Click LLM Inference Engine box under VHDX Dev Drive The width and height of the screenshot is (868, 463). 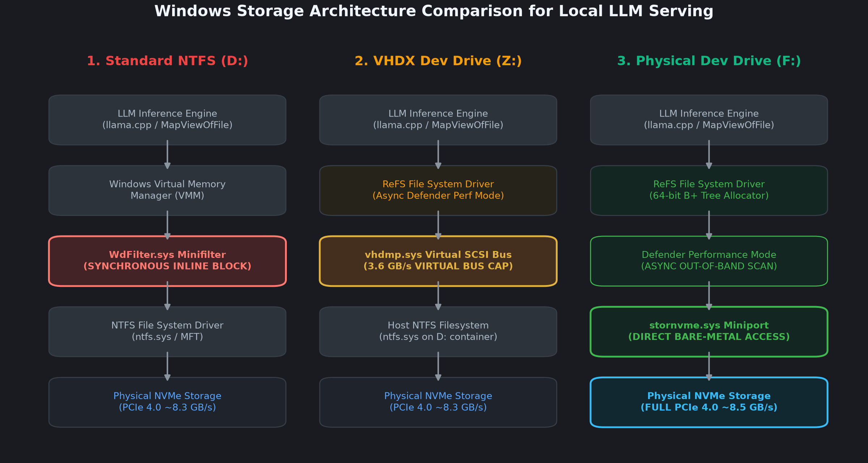[x=438, y=120]
